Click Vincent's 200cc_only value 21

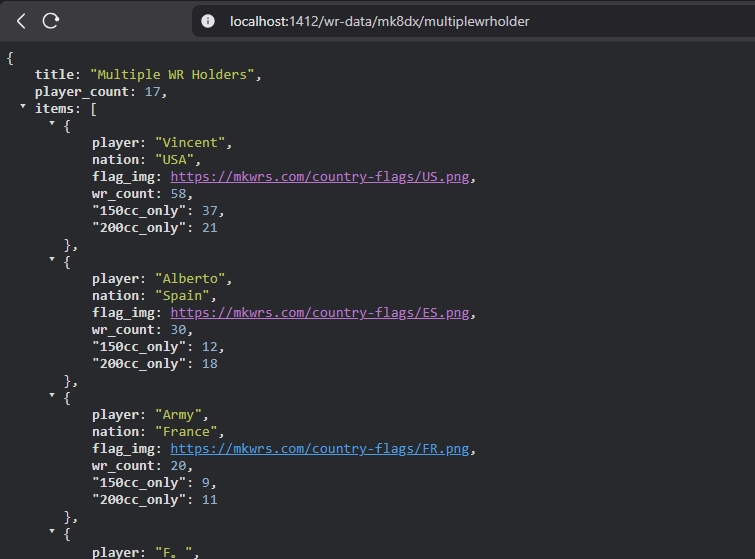209,228
